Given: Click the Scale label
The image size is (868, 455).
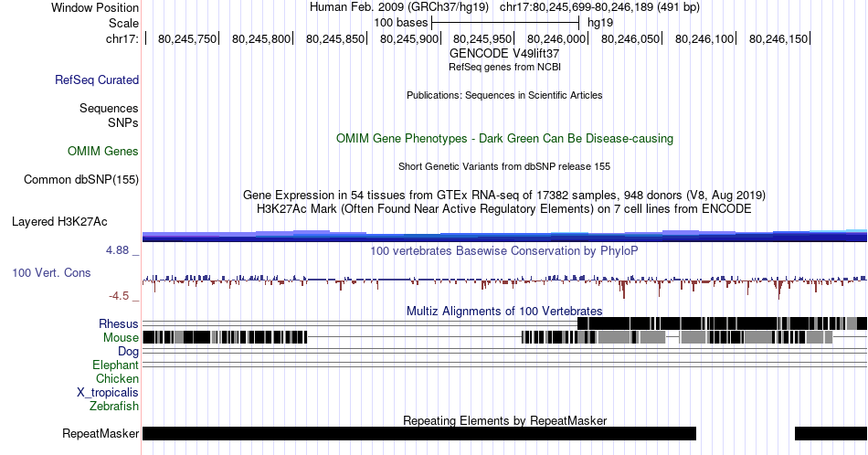Looking at the screenshot, I should (x=124, y=23).
